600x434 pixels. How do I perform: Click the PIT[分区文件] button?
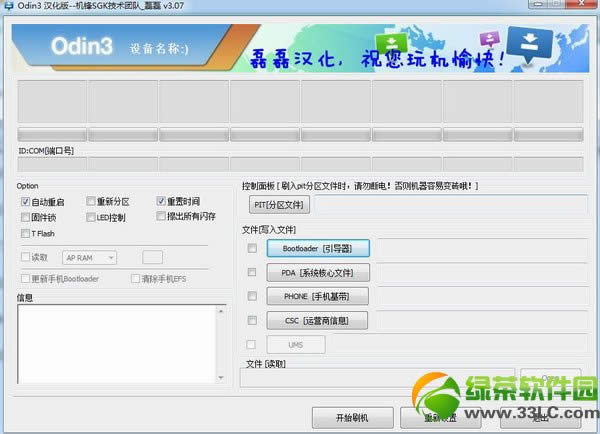tap(279, 205)
